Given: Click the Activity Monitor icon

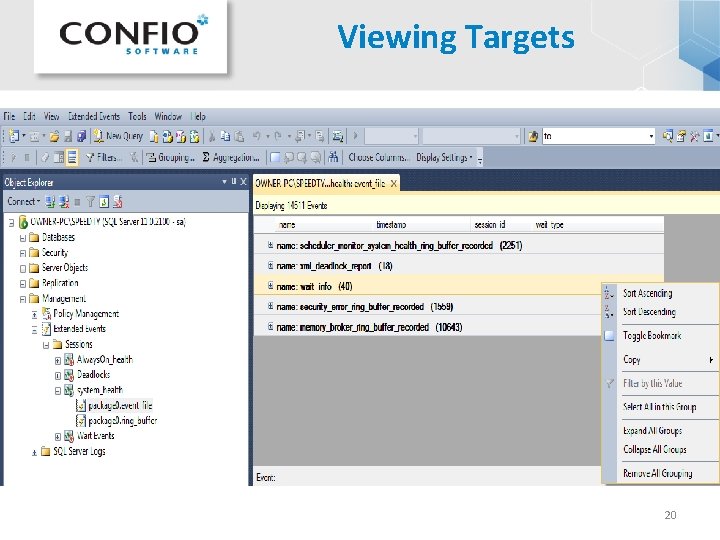Looking at the screenshot, I should coord(338,136).
